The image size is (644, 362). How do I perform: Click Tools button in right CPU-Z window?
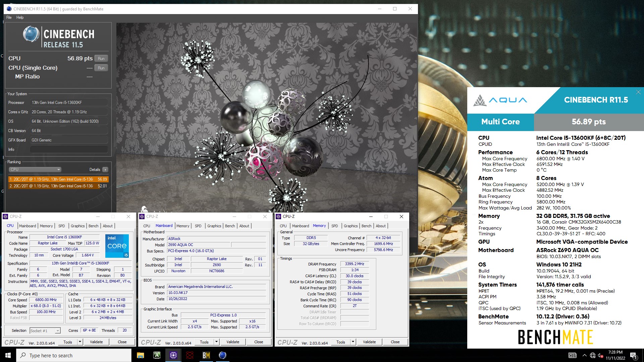click(341, 342)
